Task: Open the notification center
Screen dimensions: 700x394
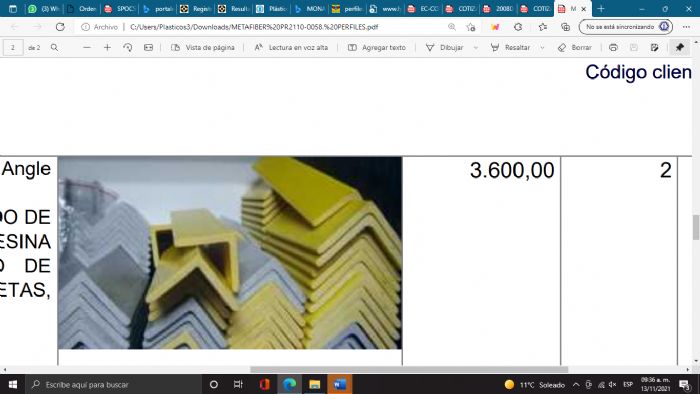Action: [x=685, y=384]
